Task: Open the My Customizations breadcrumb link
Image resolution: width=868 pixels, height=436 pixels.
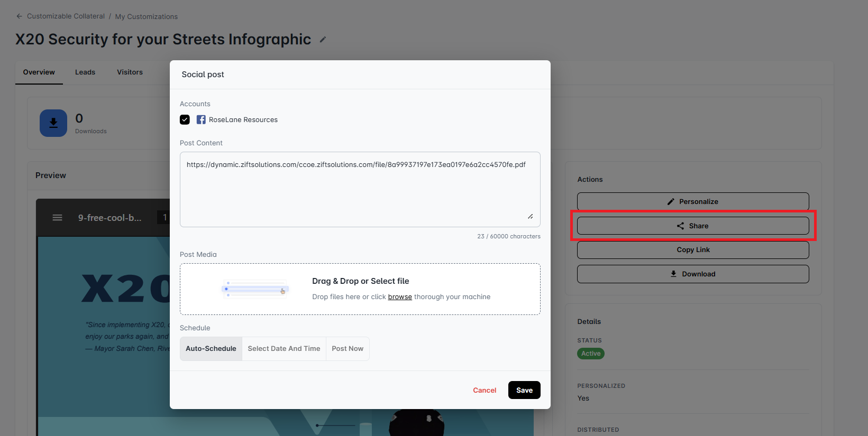Action: tap(147, 17)
